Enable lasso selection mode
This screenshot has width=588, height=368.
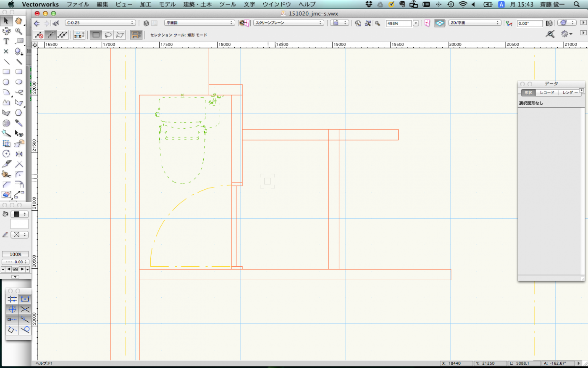pyautogui.click(x=108, y=35)
